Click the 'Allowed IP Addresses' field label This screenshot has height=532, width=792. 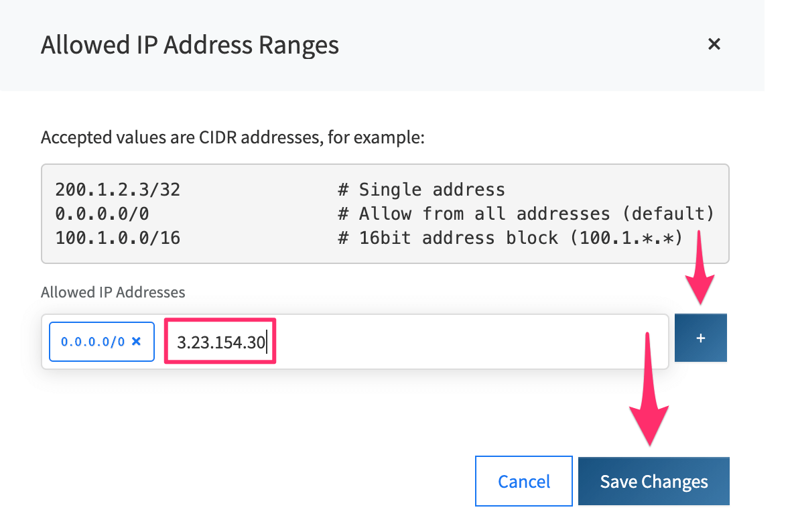[x=113, y=292]
